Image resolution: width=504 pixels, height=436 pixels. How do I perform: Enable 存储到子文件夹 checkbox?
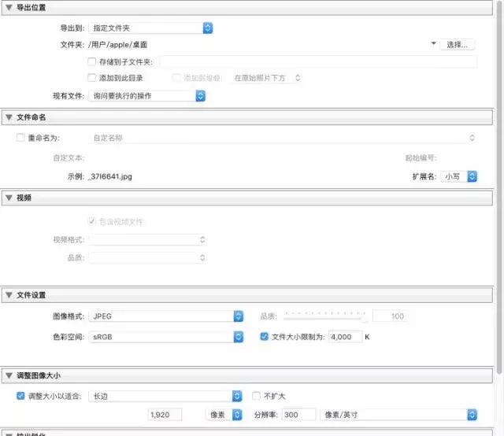91,61
